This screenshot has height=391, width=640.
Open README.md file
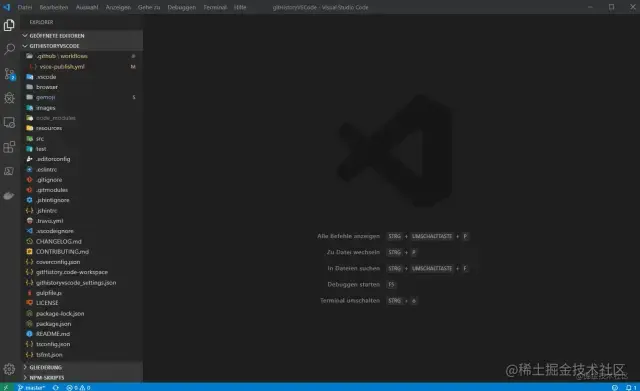click(82, 334)
